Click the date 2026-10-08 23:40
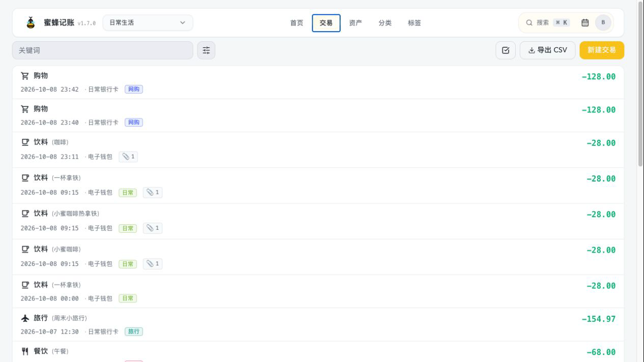The width and height of the screenshot is (644, 362). [x=50, y=123]
